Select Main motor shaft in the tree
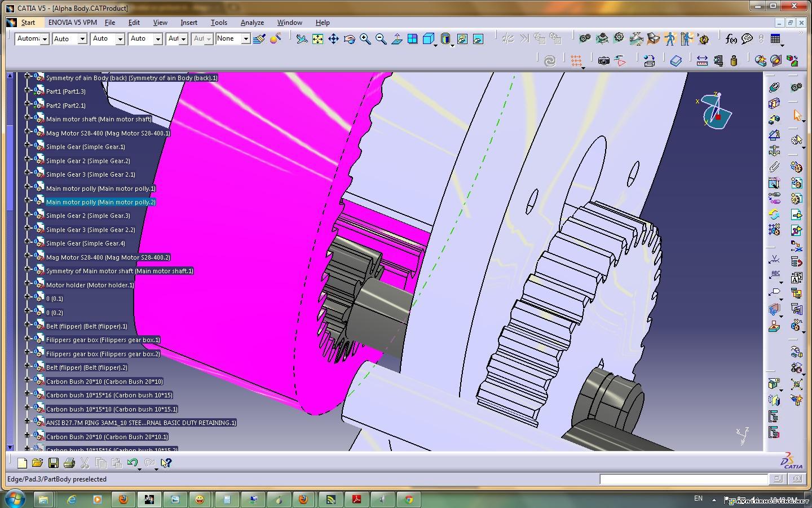812x508 pixels. (99, 119)
